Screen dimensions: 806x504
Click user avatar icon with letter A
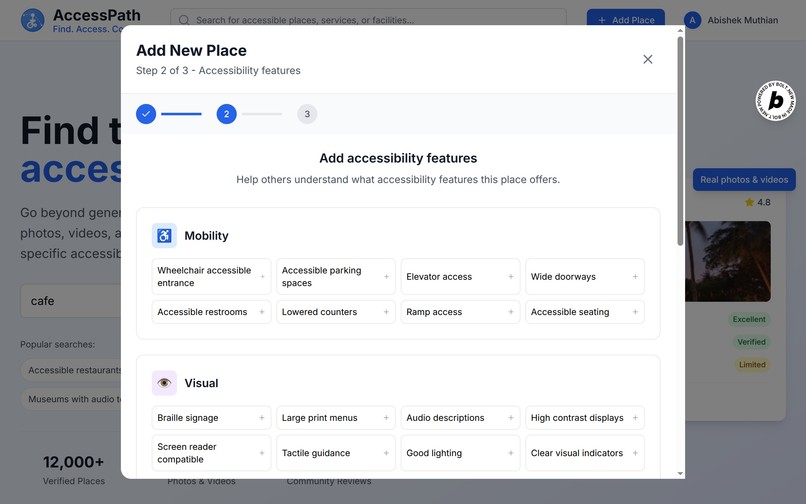pos(692,20)
